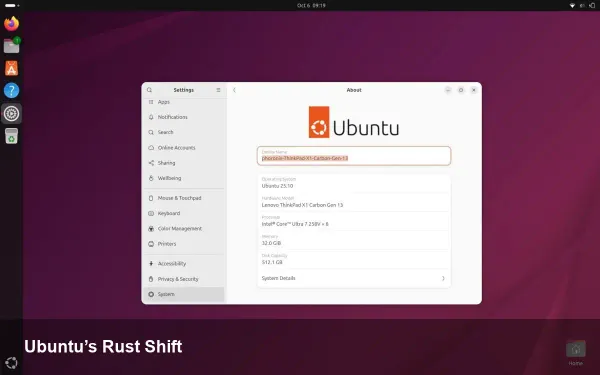Open Search settings in sidebar

point(184,132)
